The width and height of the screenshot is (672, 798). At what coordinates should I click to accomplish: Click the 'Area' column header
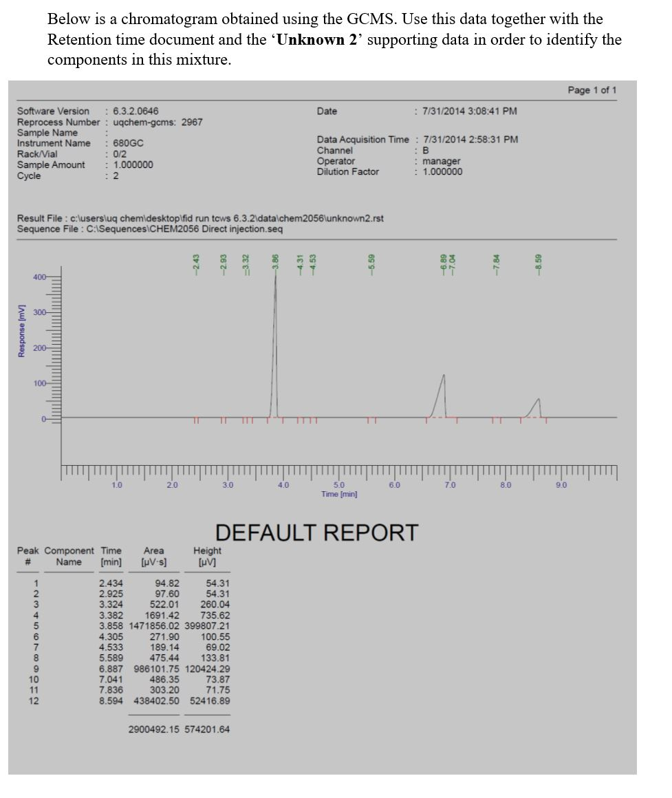[154, 550]
